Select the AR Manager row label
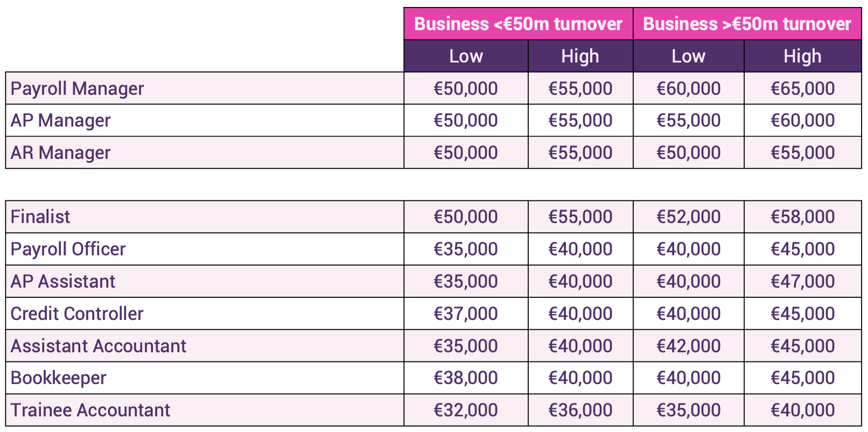The width and height of the screenshot is (868, 432). pyautogui.click(x=60, y=153)
